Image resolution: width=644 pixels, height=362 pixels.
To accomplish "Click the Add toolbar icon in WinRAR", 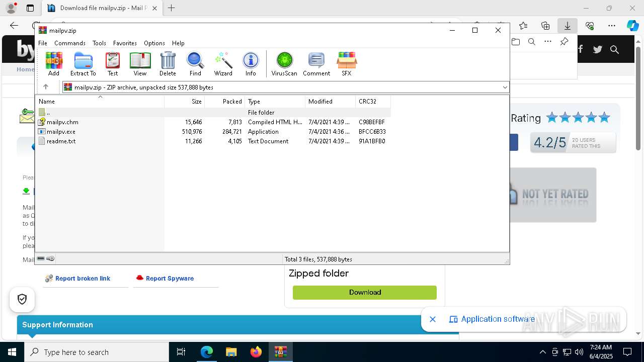I will point(54,64).
